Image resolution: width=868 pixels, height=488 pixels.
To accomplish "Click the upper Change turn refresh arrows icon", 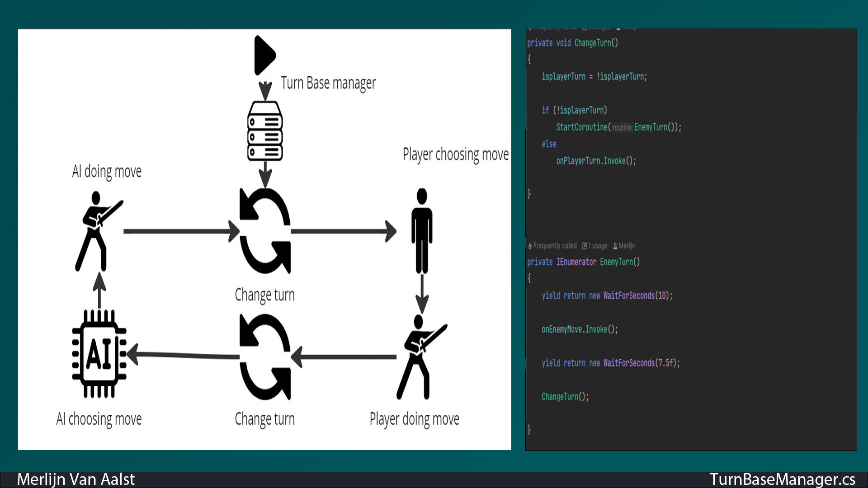I will point(265,231).
